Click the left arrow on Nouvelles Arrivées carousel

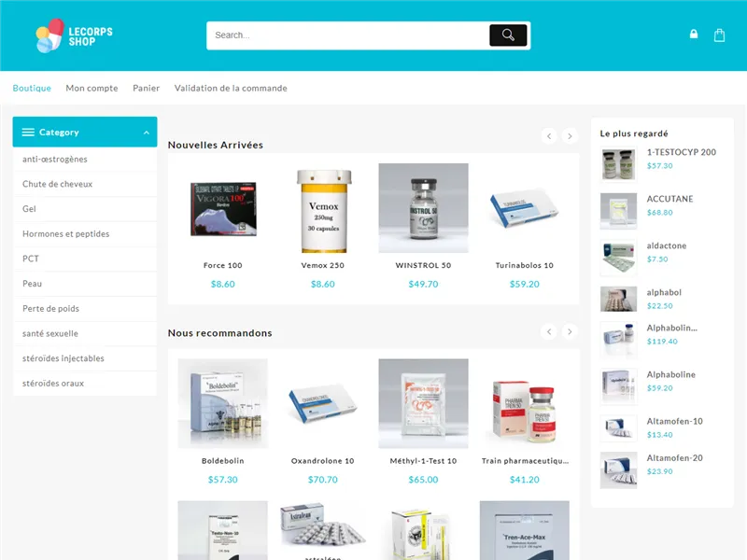click(x=549, y=136)
